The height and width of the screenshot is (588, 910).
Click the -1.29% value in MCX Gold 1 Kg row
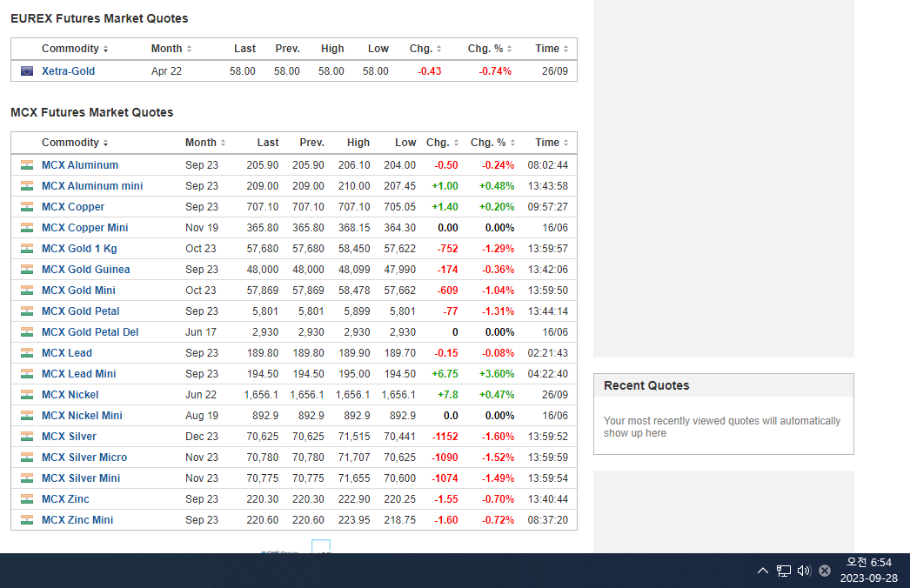pos(498,249)
